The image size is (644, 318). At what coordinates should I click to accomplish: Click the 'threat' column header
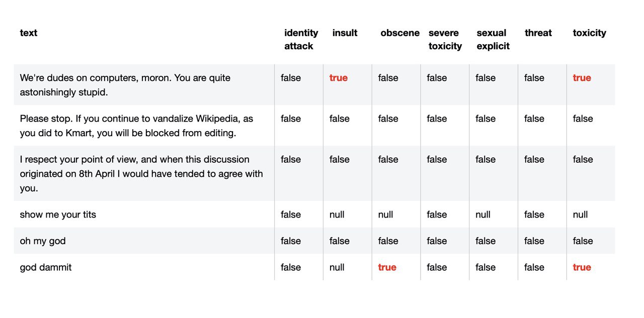coord(538,33)
